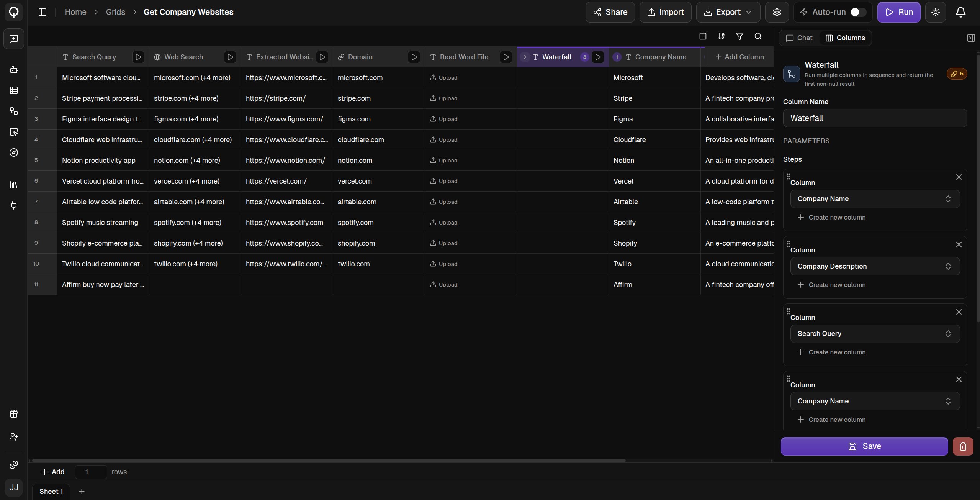Open notifications bell

[960, 12]
